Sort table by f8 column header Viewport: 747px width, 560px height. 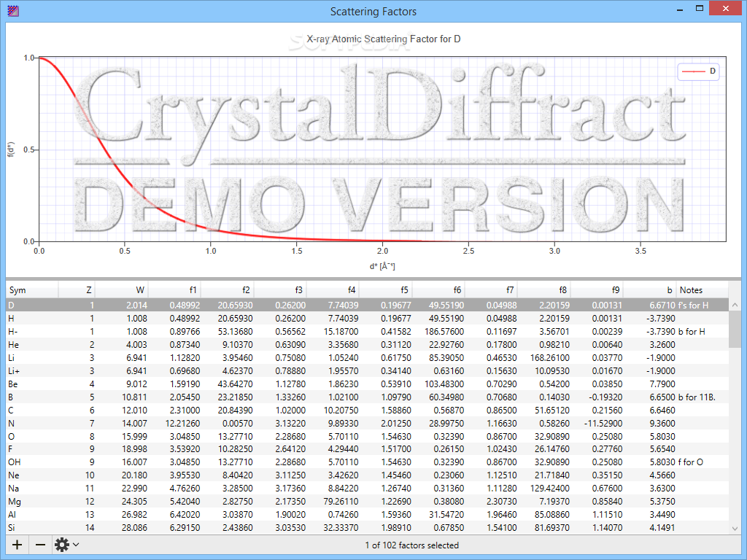(544, 290)
